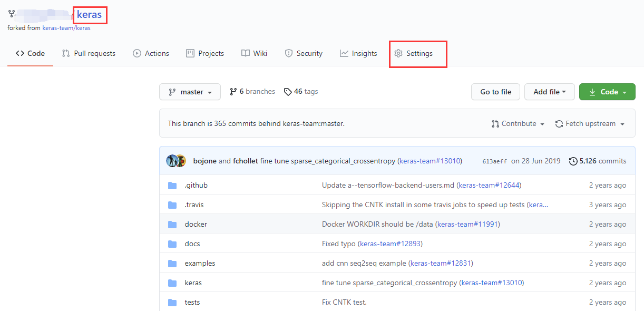Open the keras-team#11991 pull request link

pyautogui.click(x=467, y=225)
